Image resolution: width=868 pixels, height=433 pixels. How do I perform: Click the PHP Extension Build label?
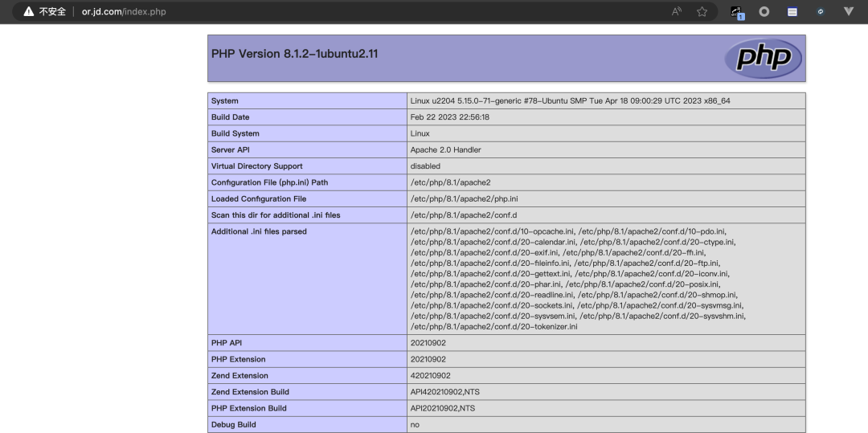tap(249, 408)
